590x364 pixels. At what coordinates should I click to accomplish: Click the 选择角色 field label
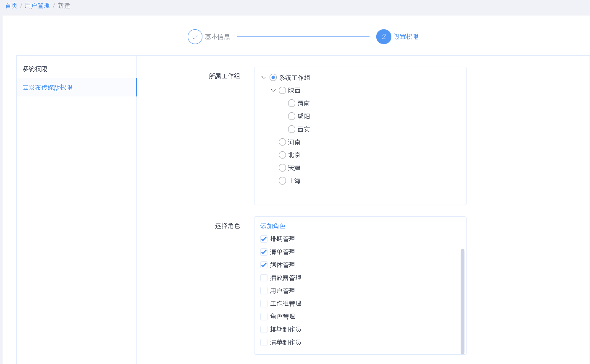228,226
